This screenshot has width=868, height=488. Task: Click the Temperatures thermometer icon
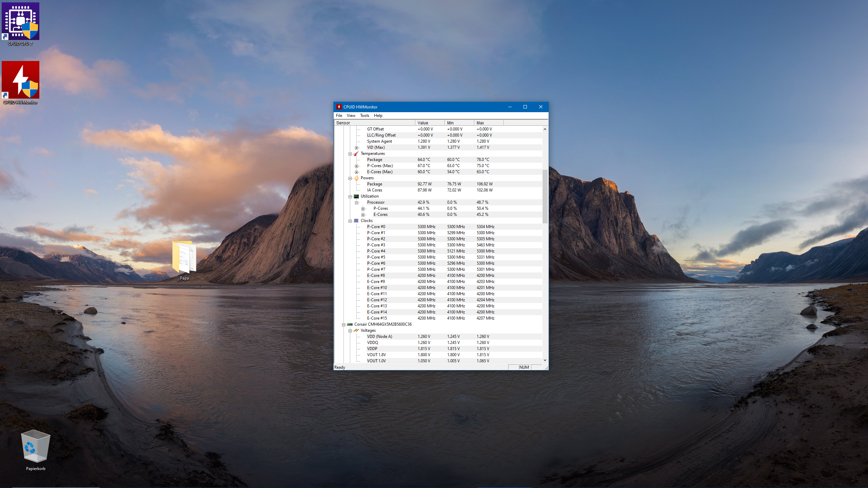point(356,154)
